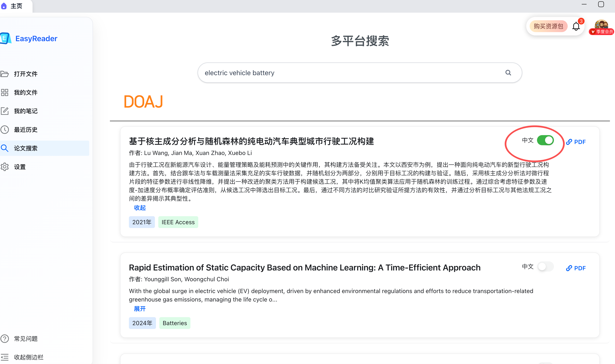Open 最近历史 clock icon
Viewport: 615px width, 364px height.
pos(5,129)
